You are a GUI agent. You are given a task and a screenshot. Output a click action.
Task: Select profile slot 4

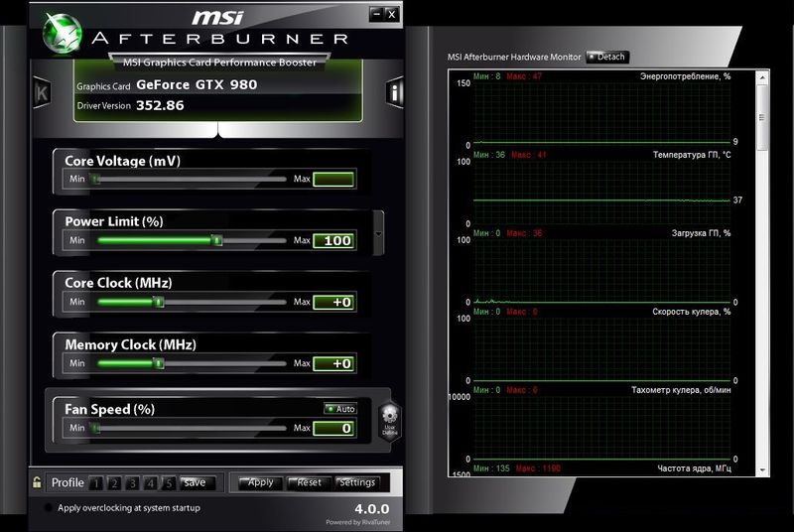(151, 483)
